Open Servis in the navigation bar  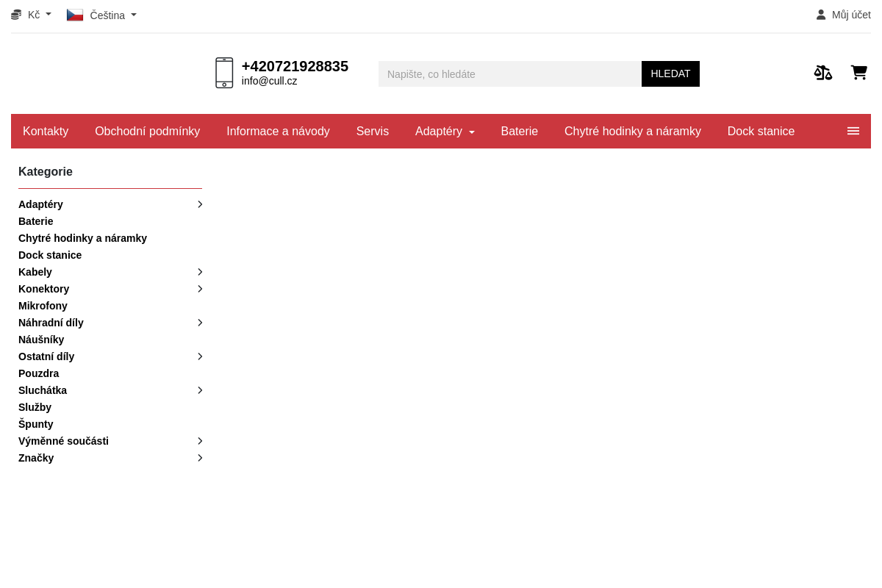click(373, 131)
